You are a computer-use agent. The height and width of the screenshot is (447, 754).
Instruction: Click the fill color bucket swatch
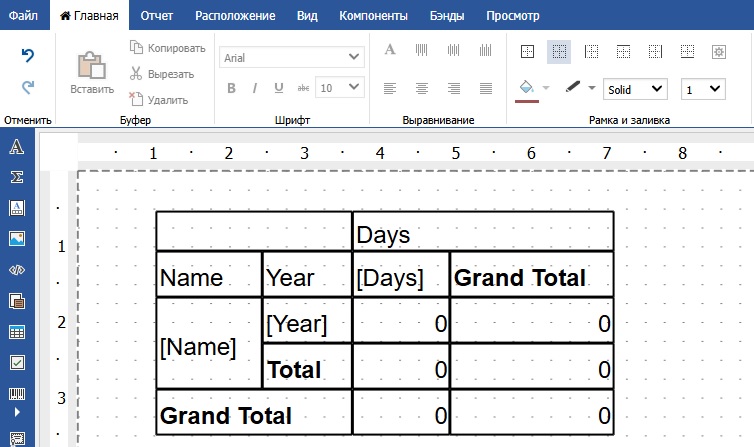point(526,88)
